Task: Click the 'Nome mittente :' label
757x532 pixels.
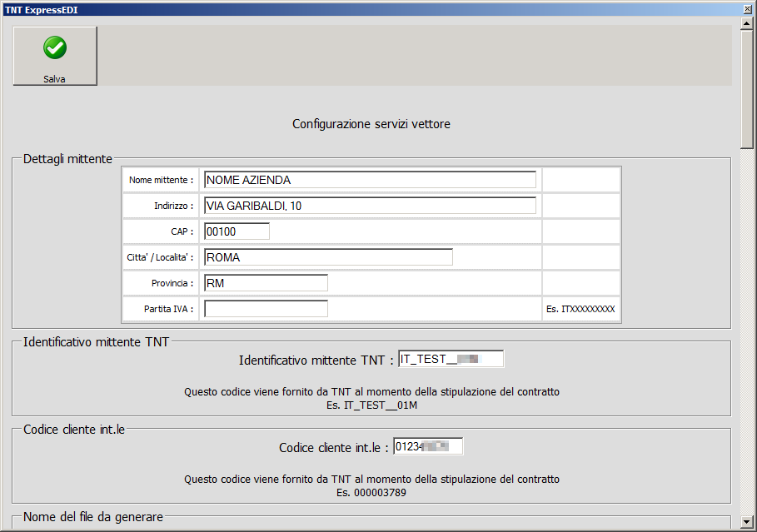Action: coord(161,180)
